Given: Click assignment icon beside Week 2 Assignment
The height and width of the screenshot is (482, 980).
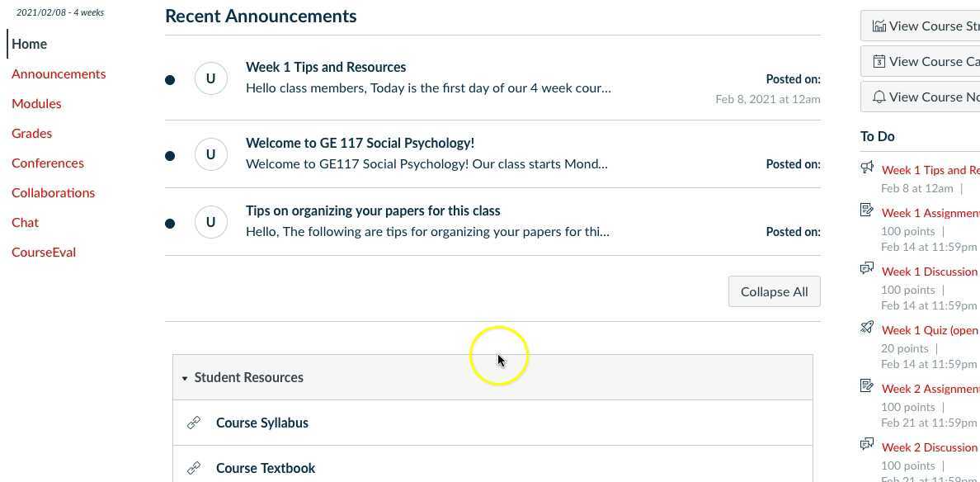Looking at the screenshot, I should [x=867, y=386].
